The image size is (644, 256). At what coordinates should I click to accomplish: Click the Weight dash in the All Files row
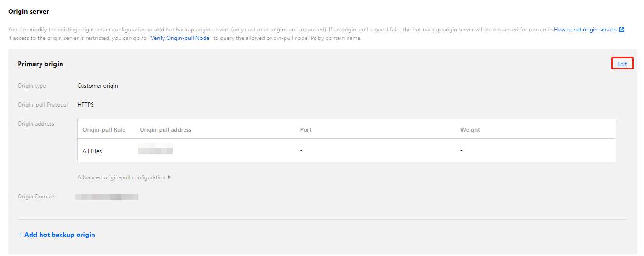461,150
